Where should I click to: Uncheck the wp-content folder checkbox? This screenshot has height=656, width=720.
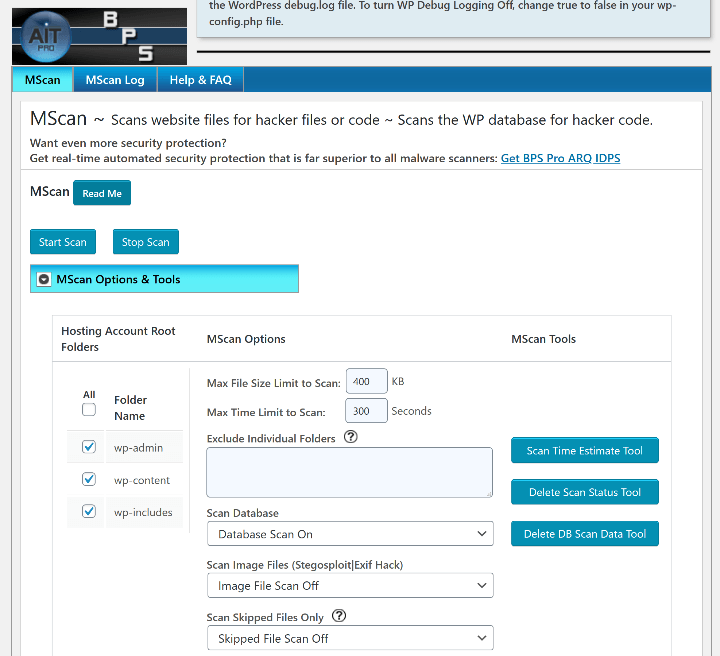[x=89, y=479]
